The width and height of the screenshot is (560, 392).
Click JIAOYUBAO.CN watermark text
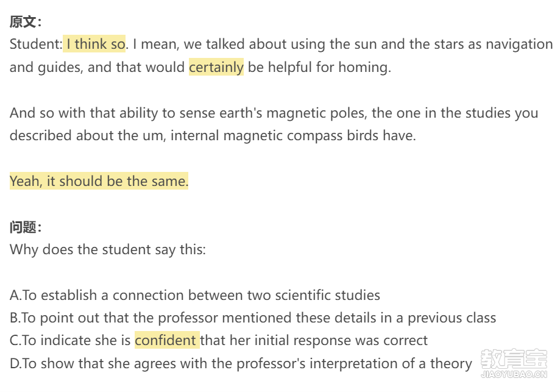(514, 374)
